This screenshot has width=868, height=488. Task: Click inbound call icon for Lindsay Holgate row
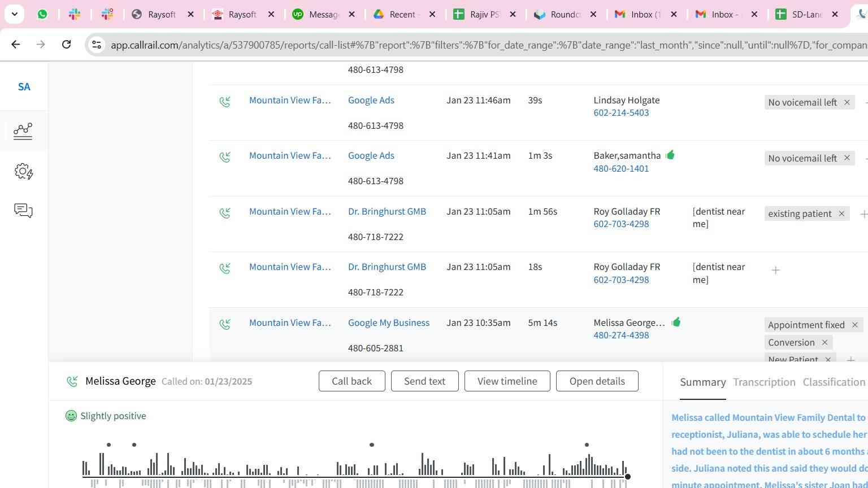pos(225,101)
